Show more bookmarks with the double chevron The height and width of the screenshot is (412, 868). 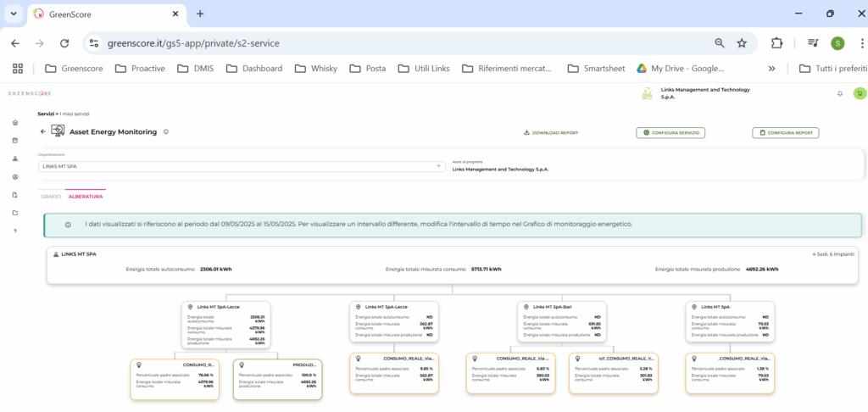771,69
